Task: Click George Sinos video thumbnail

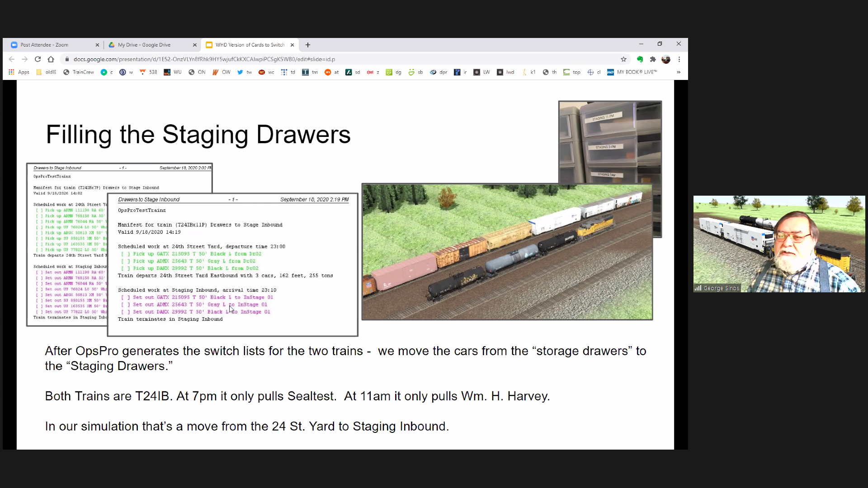Action: (779, 244)
